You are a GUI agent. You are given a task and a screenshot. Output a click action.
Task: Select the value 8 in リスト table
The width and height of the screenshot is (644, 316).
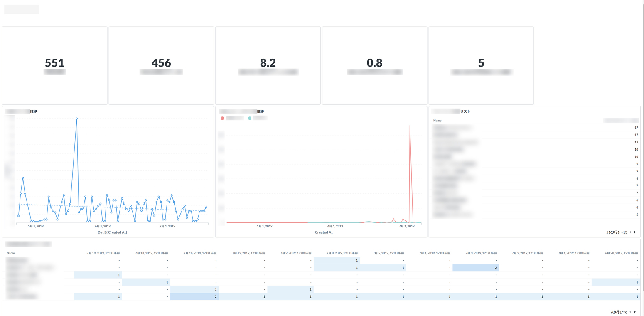637,178
